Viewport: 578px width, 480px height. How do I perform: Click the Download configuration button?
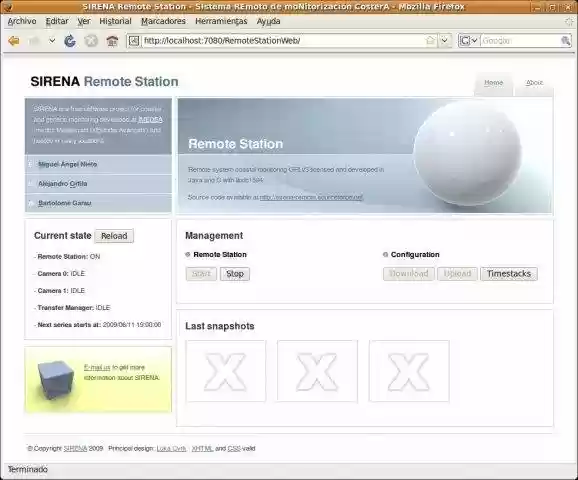tap(409, 274)
